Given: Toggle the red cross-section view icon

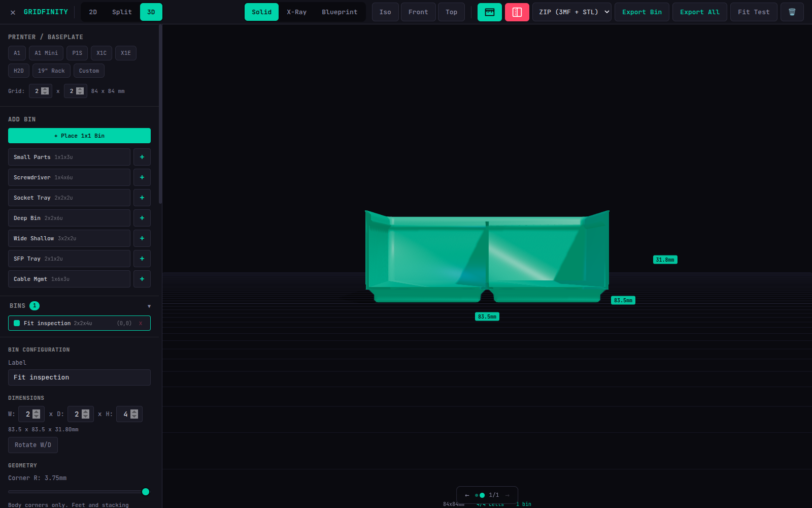Looking at the screenshot, I should (517, 12).
